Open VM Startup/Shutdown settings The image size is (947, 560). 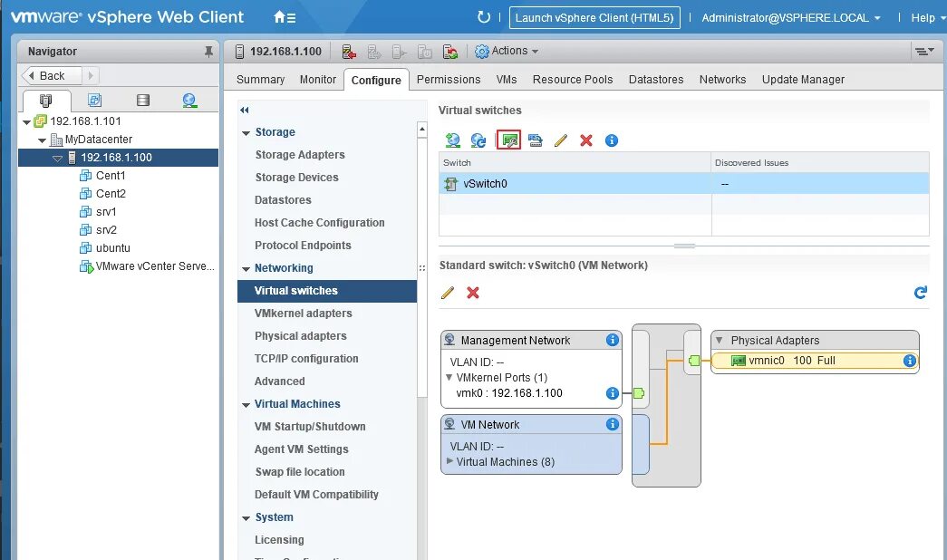pyautogui.click(x=310, y=427)
